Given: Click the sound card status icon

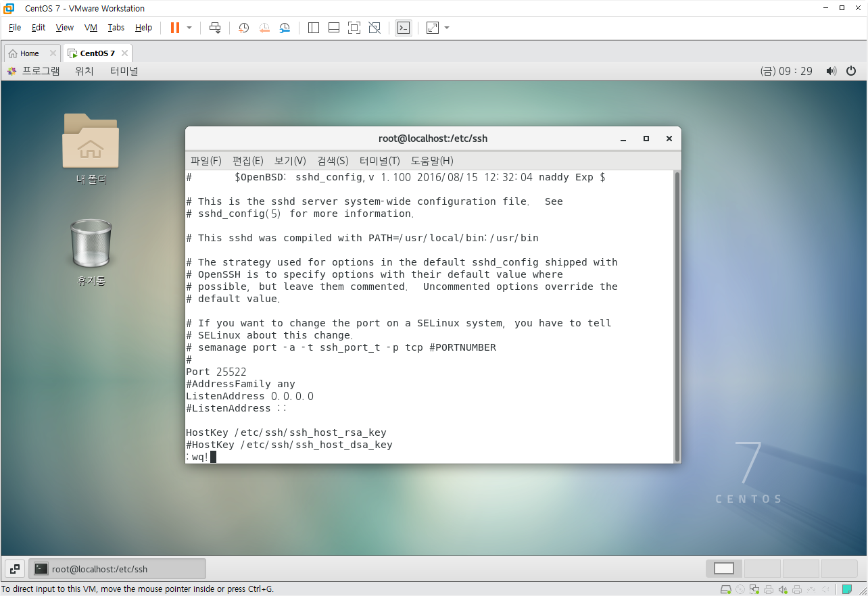Looking at the screenshot, I should coord(783,589).
